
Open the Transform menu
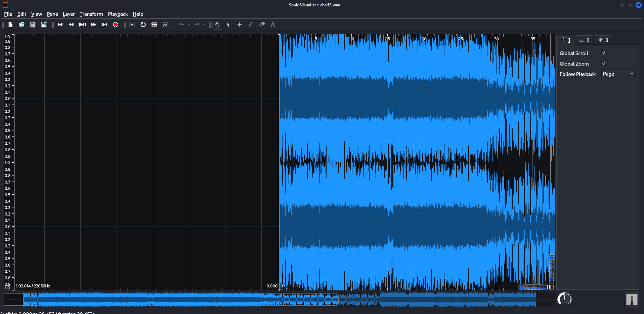91,14
